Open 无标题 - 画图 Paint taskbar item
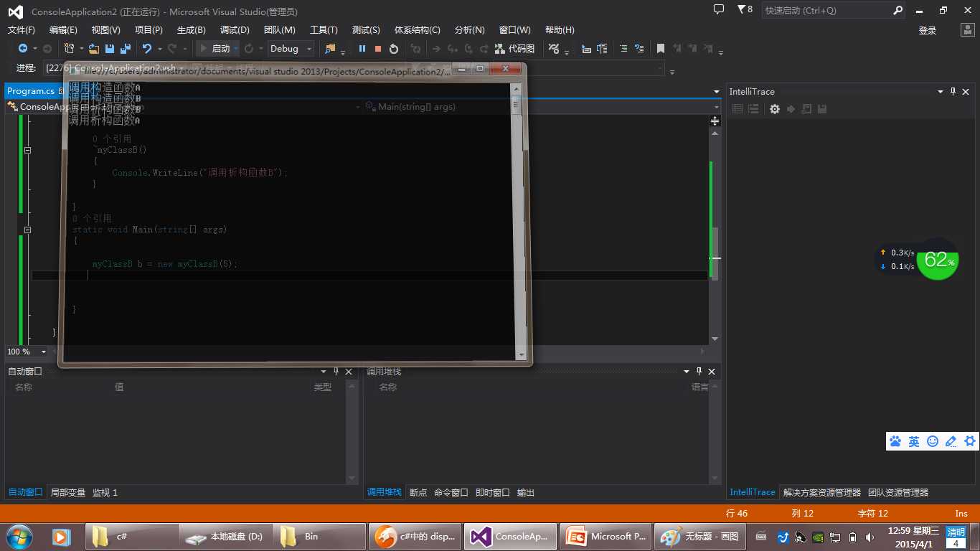This screenshot has height=551, width=980. click(x=700, y=537)
